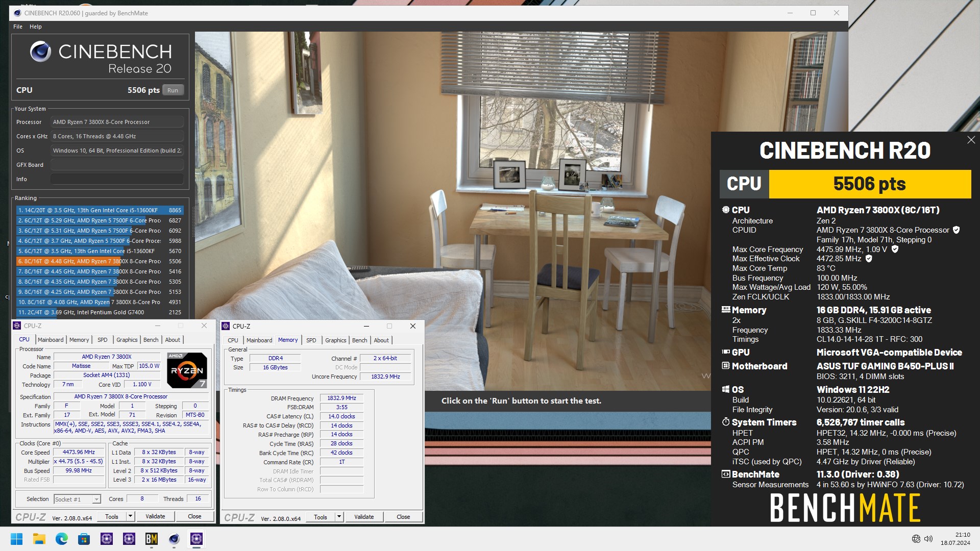Click the volume speaker tray icon
Screen dimensions: 980x551
[x=928, y=539]
